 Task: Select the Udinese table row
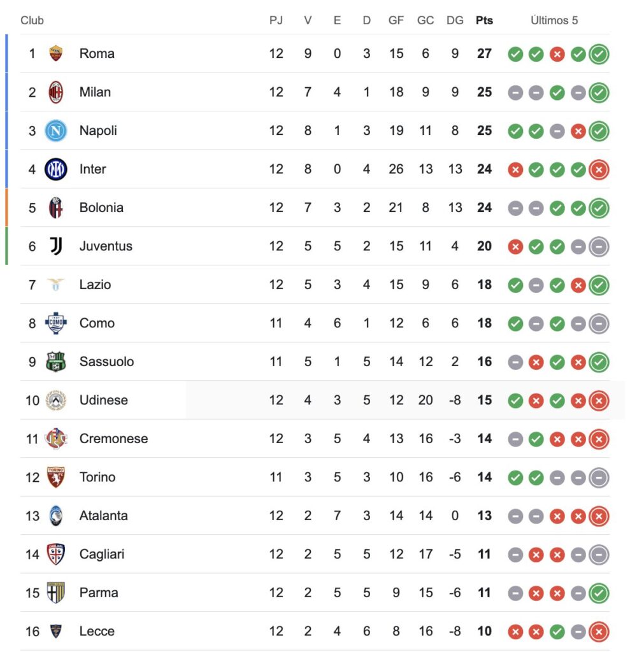(x=318, y=400)
